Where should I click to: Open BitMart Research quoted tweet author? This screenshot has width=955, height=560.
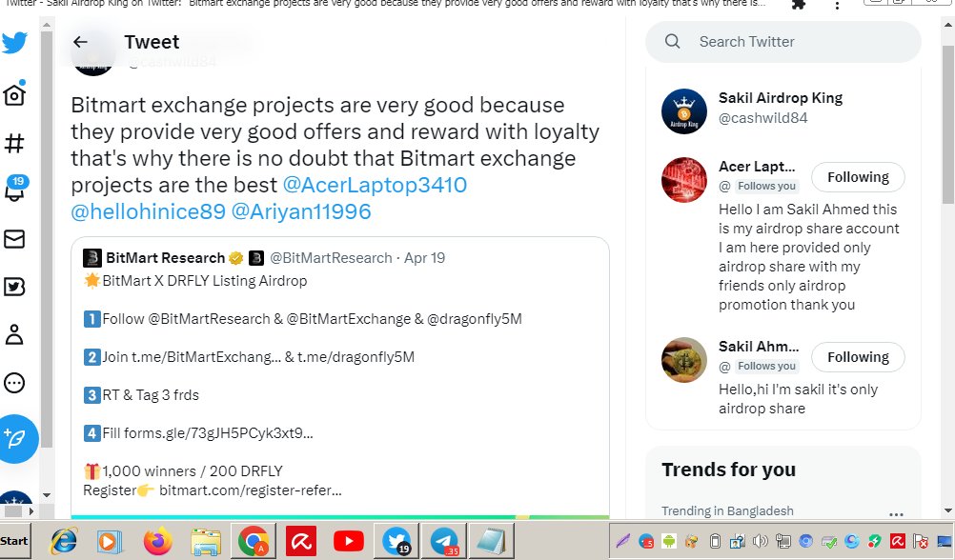click(x=165, y=257)
